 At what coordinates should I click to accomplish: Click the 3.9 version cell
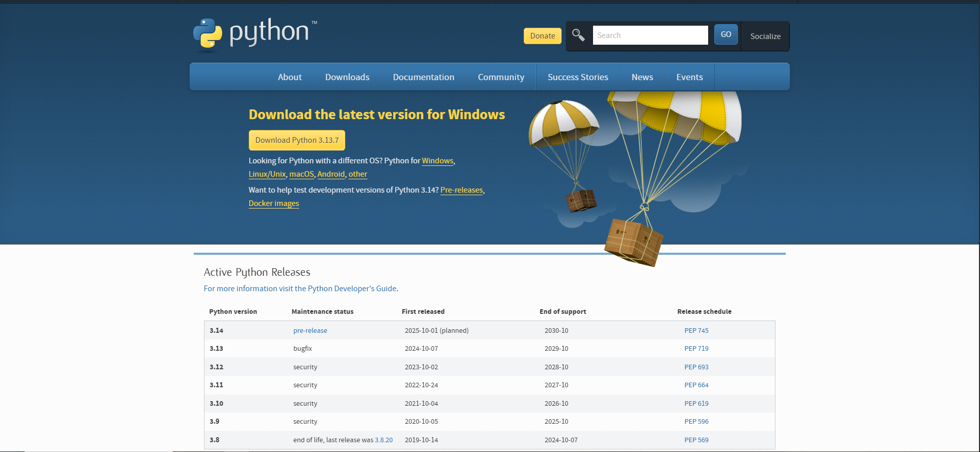coord(214,422)
